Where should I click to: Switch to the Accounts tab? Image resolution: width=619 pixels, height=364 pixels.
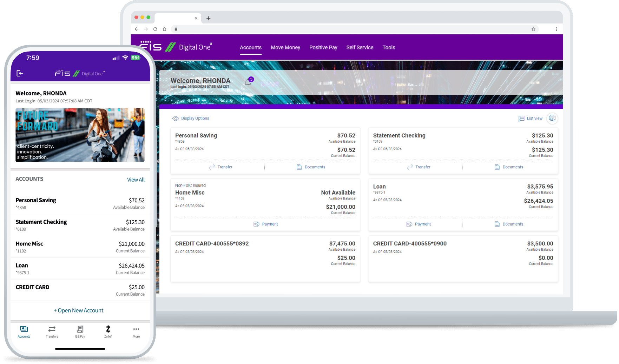pyautogui.click(x=250, y=47)
